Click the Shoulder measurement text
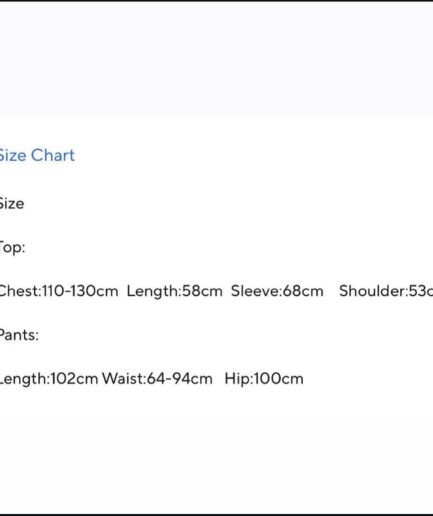433x516 pixels. [386, 291]
